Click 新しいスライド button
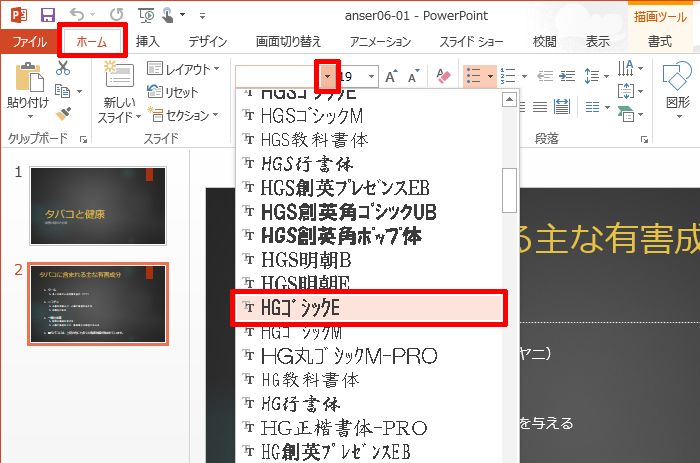Image resolution: width=700 pixels, height=463 pixels. [x=119, y=92]
